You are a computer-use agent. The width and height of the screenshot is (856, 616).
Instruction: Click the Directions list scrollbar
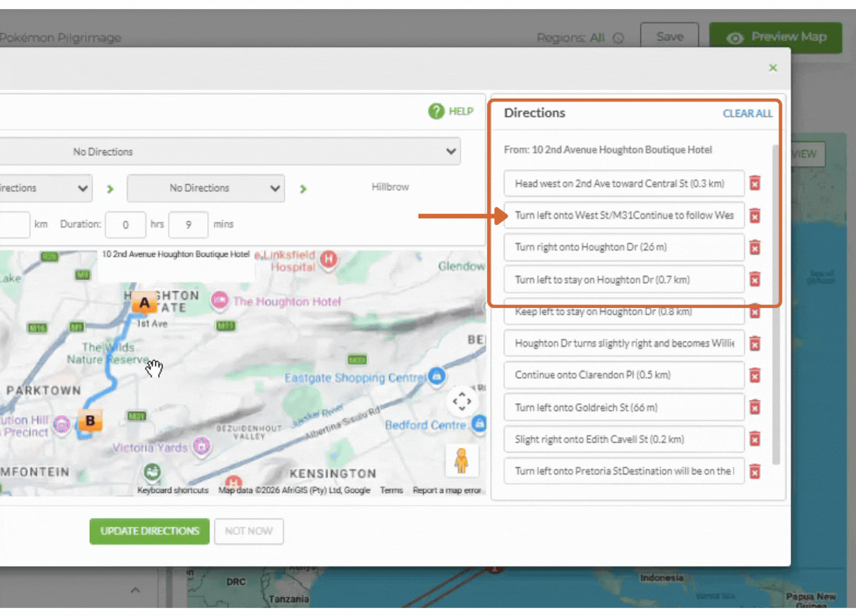(776, 304)
